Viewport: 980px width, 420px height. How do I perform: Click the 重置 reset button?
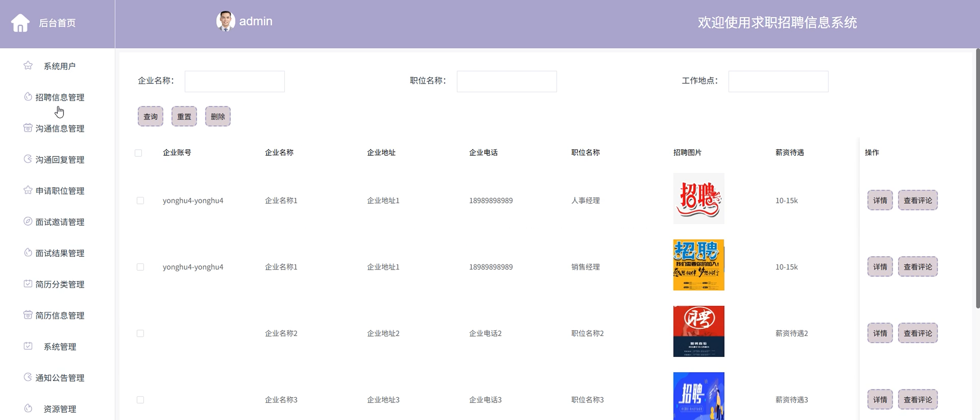(x=184, y=116)
